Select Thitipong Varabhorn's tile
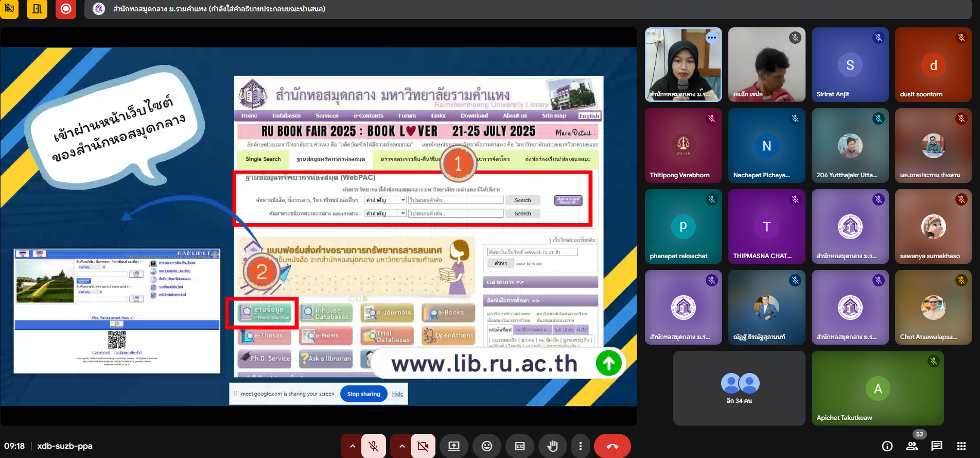Viewport: 980px width, 458px height. pyautogui.click(x=684, y=145)
